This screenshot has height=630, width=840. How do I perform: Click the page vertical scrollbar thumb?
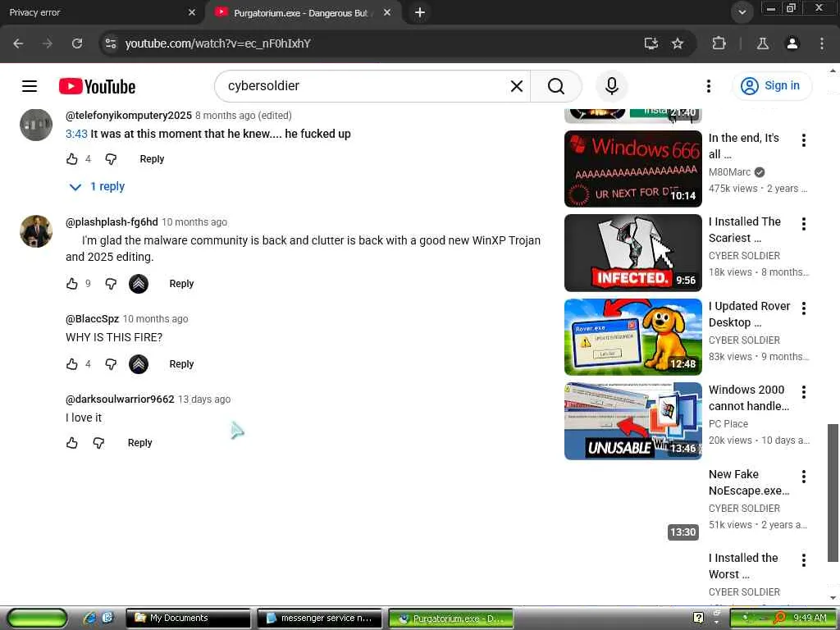(833, 493)
